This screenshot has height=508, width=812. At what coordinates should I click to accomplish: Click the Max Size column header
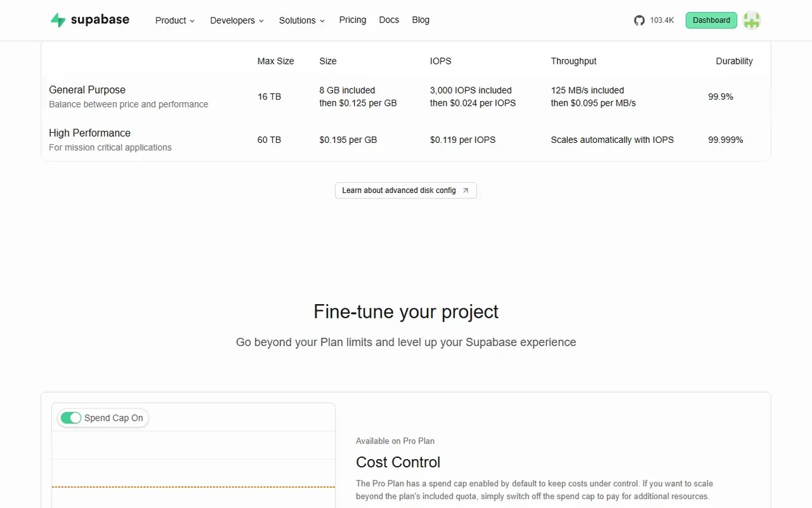pos(275,61)
